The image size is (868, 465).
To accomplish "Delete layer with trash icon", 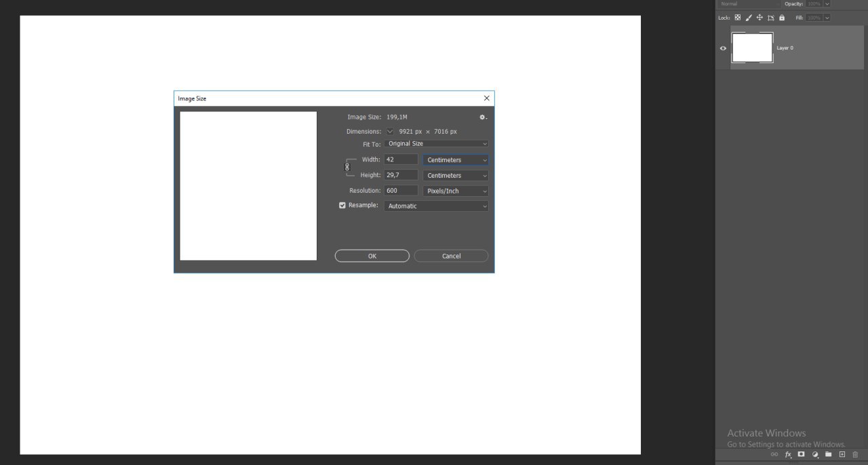I will click(855, 454).
